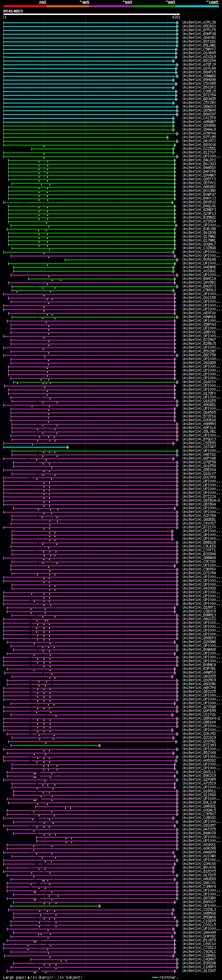Select the UniRef100_Q1AZI0 label
The width and height of the screenshot is (222, 980).
[199, 382]
